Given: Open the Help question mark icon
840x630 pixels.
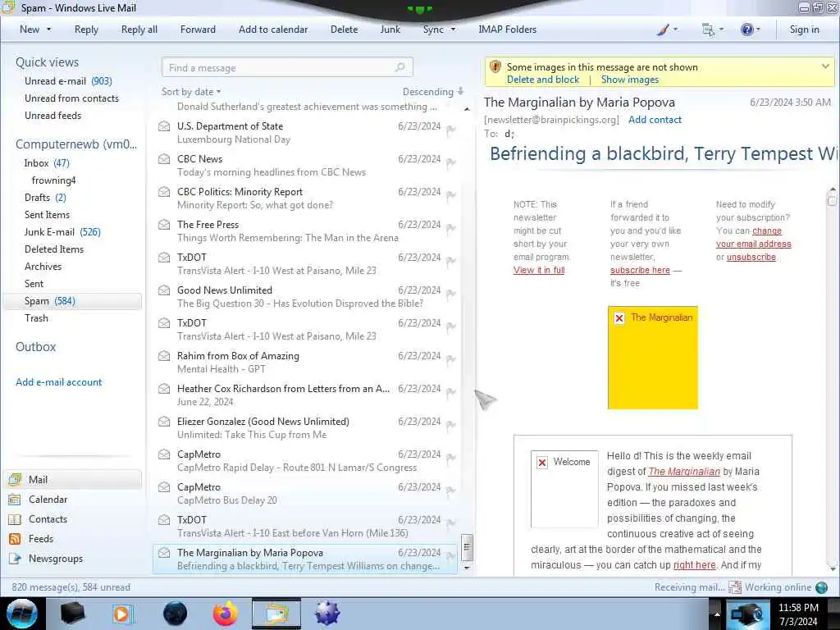Looking at the screenshot, I should 746,30.
